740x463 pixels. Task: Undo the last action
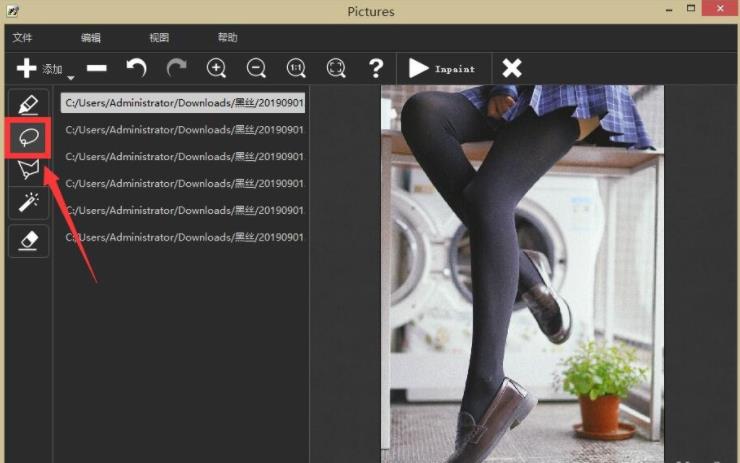click(x=136, y=68)
